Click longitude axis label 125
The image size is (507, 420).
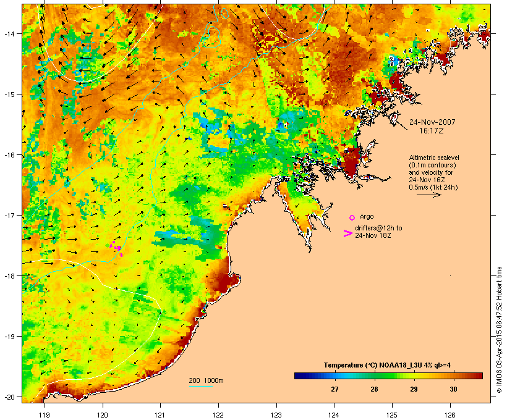pyautogui.click(x=392, y=415)
